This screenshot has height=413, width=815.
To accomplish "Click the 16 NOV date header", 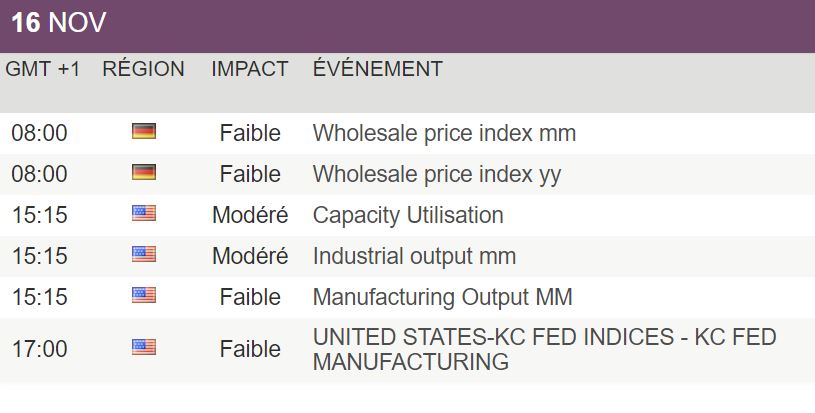I will pos(59,23).
